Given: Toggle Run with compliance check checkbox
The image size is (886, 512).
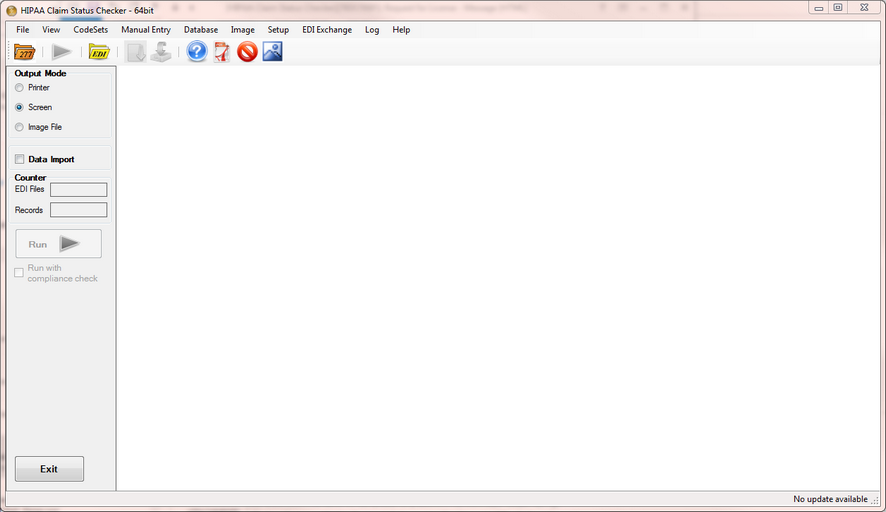Looking at the screenshot, I should (19, 273).
